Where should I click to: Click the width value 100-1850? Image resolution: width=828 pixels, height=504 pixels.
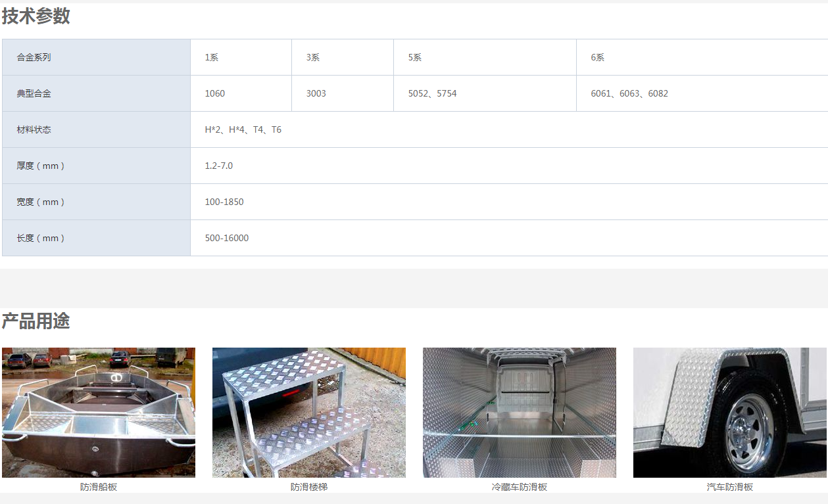224,202
